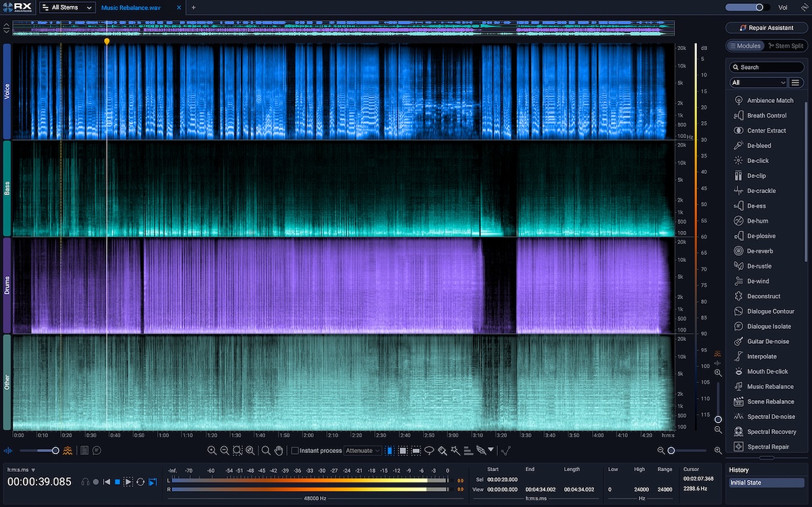Image resolution: width=812 pixels, height=507 pixels.
Task: Open the Repair Assistant
Action: tap(766, 28)
